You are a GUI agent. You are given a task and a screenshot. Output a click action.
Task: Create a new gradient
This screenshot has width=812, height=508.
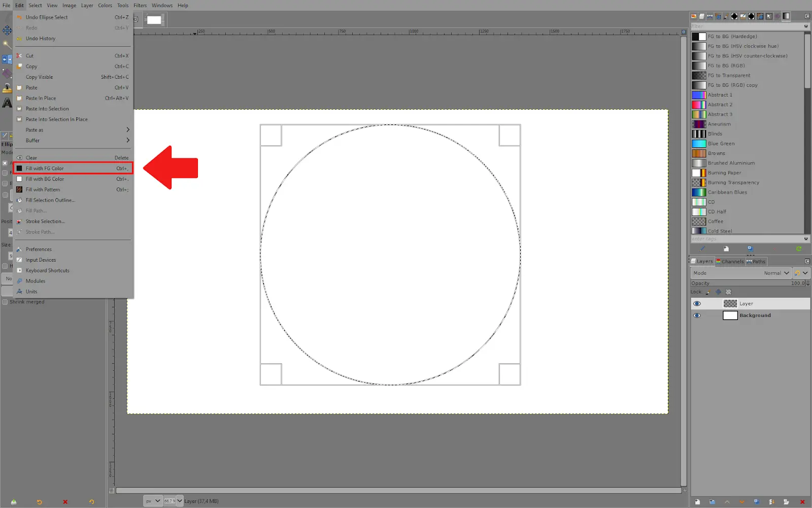point(726,248)
